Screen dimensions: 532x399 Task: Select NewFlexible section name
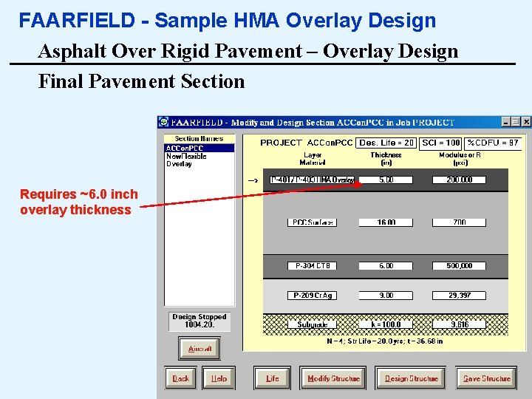tap(186, 156)
